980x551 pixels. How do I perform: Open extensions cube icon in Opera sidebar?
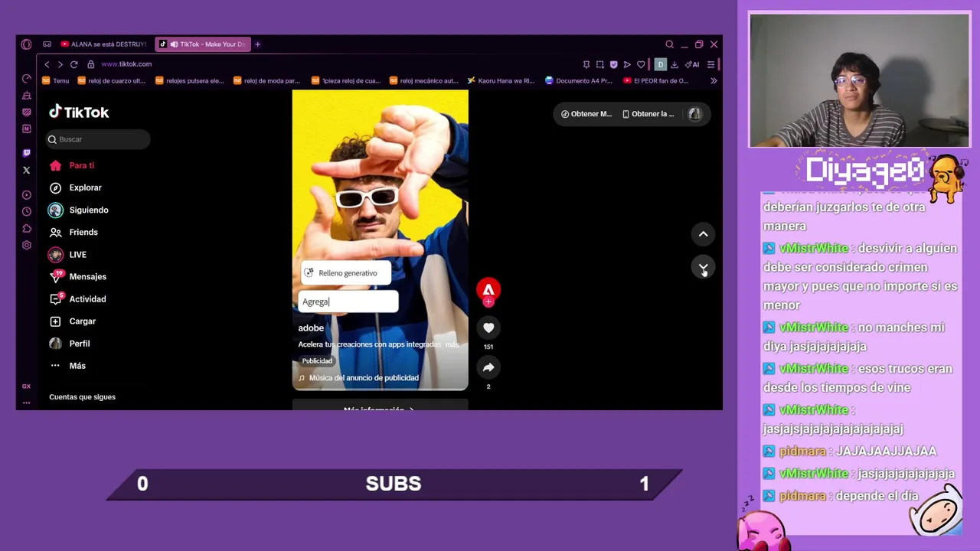tap(27, 229)
